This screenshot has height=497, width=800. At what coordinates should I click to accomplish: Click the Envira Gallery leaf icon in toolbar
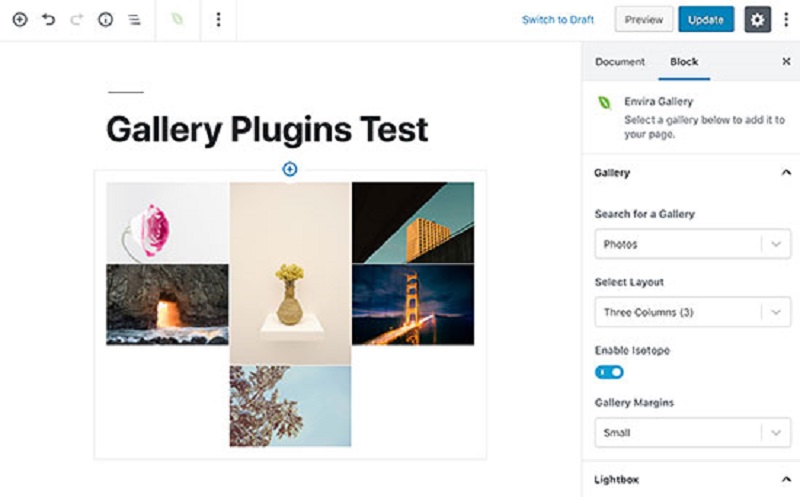178,20
